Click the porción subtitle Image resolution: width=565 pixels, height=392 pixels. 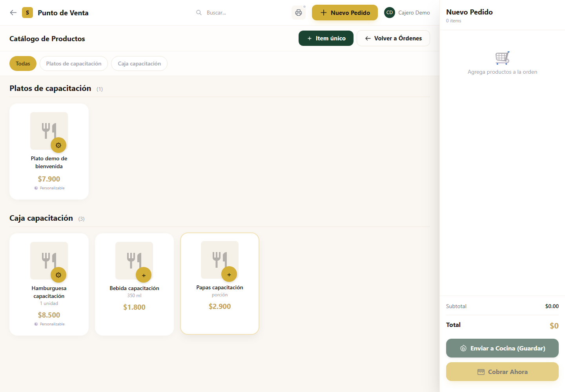(x=220, y=295)
